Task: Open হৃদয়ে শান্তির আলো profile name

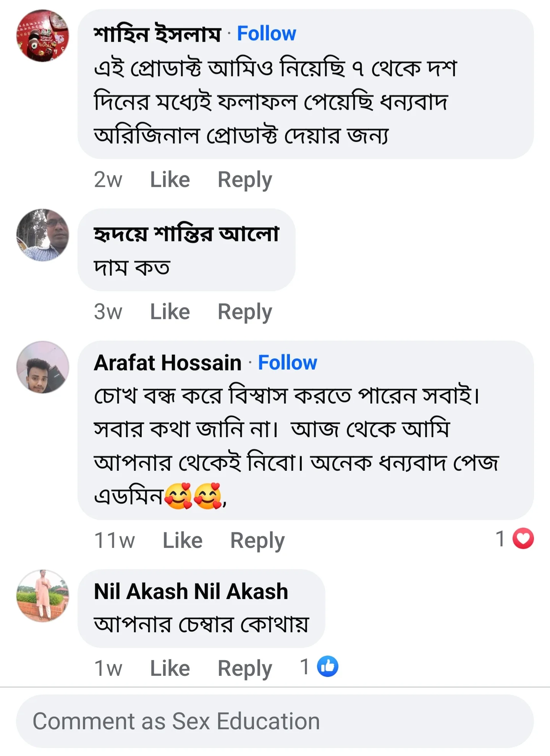Action: 186,233
